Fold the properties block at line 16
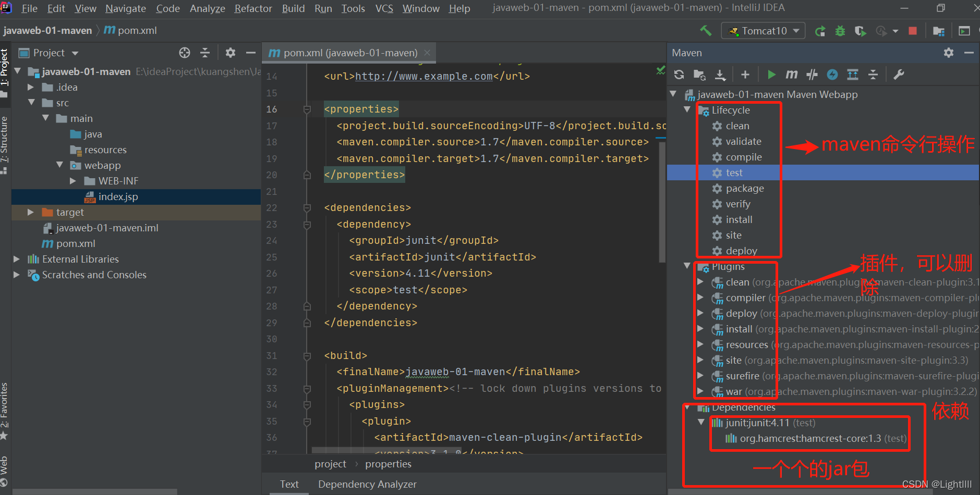980x495 pixels. 307,109
